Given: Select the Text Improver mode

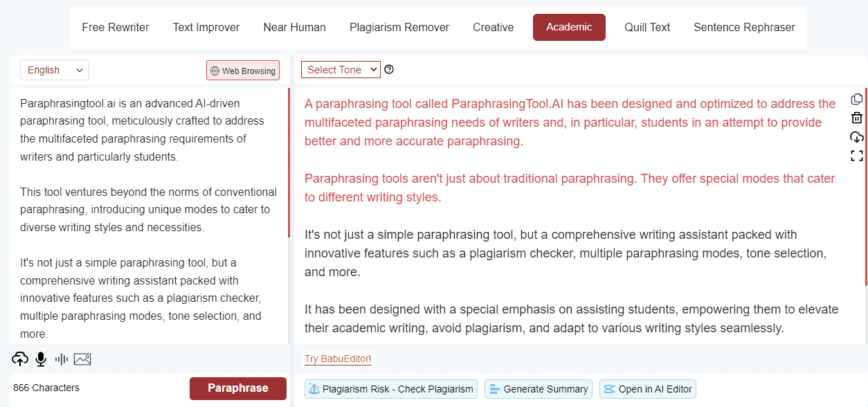Looking at the screenshot, I should tap(206, 28).
